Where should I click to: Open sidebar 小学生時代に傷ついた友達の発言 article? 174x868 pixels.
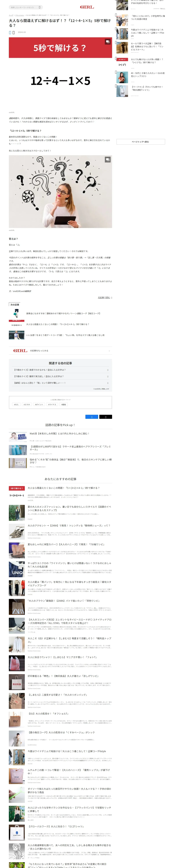pyautogui.click(x=148, y=18)
